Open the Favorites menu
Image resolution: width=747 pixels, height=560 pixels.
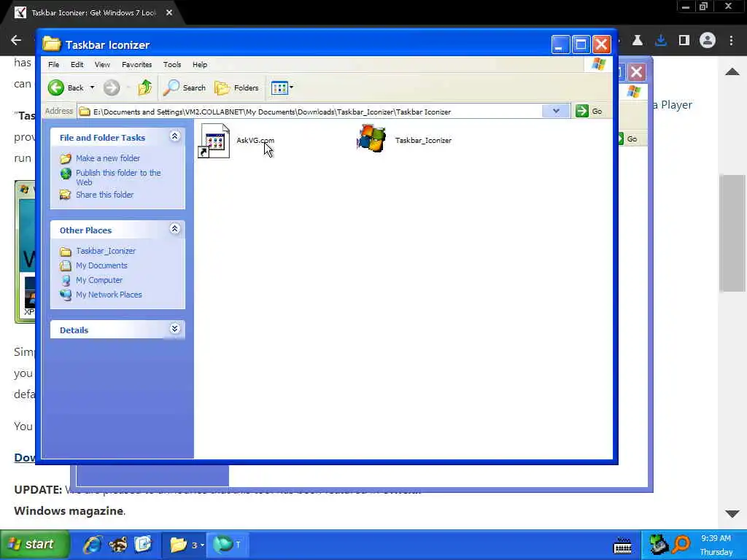(136, 64)
